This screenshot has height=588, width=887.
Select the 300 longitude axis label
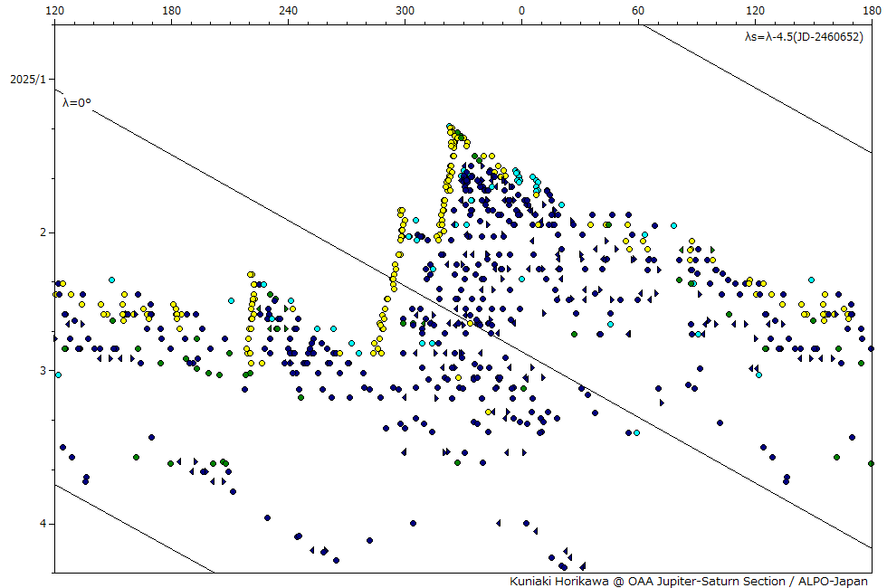coord(405,11)
